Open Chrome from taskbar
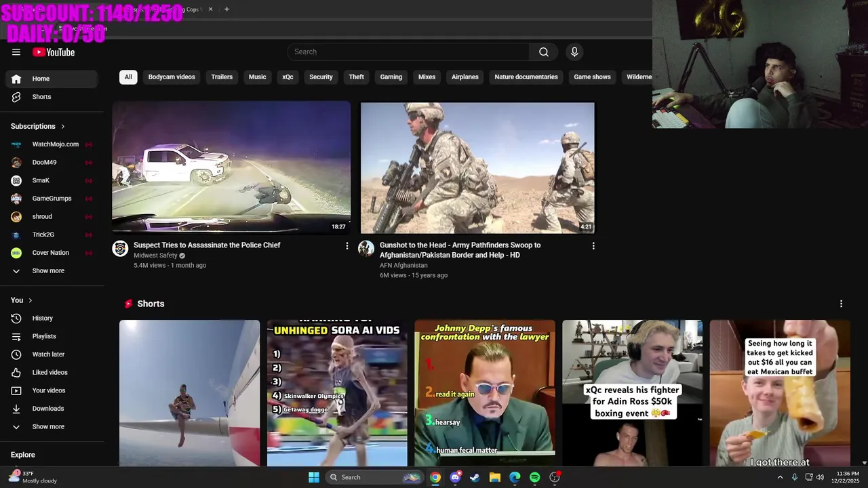 pyautogui.click(x=435, y=477)
